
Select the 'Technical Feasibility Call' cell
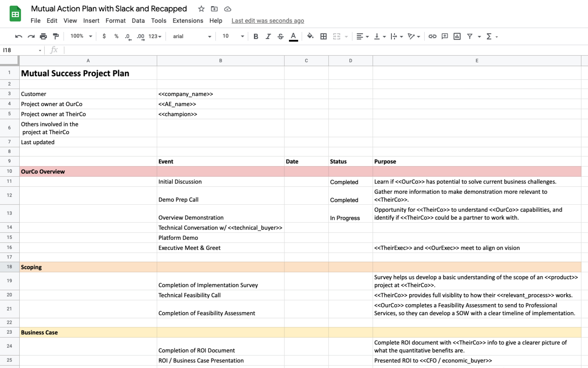[220, 295]
